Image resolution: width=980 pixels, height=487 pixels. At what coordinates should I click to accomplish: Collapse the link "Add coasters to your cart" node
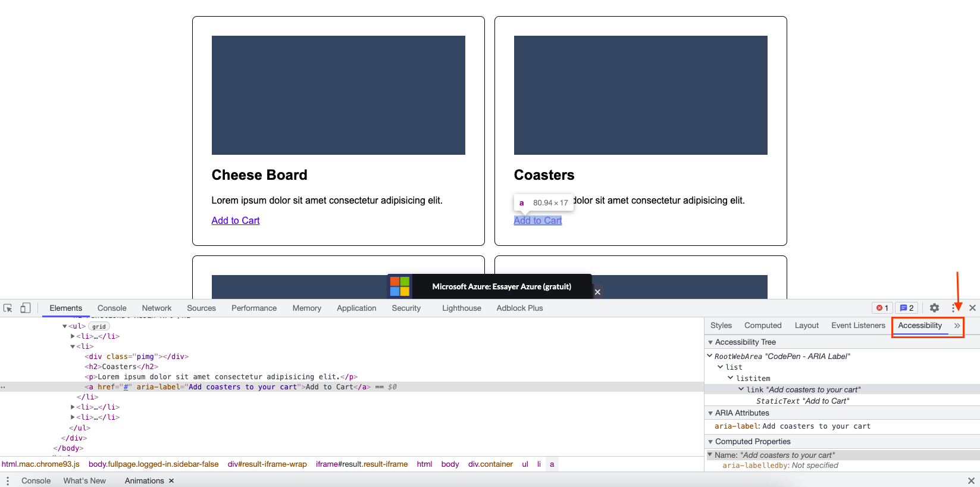[x=741, y=389]
